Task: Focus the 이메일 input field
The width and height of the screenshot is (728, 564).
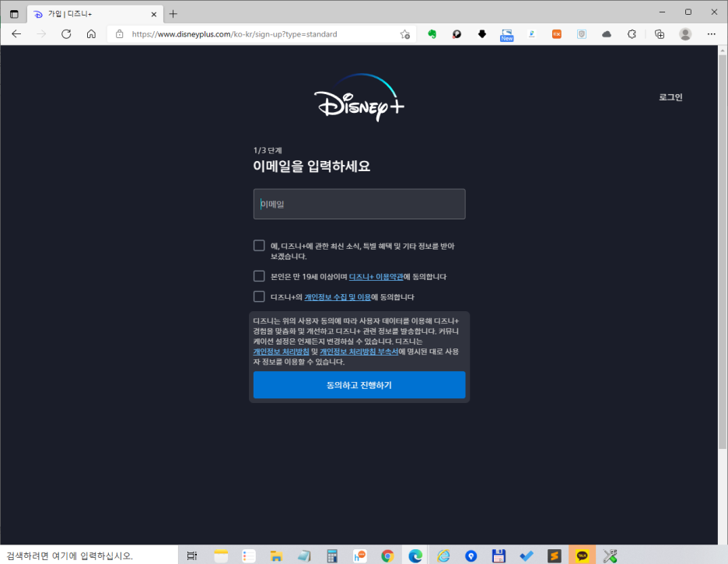Action: pyautogui.click(x=359, y=204)
